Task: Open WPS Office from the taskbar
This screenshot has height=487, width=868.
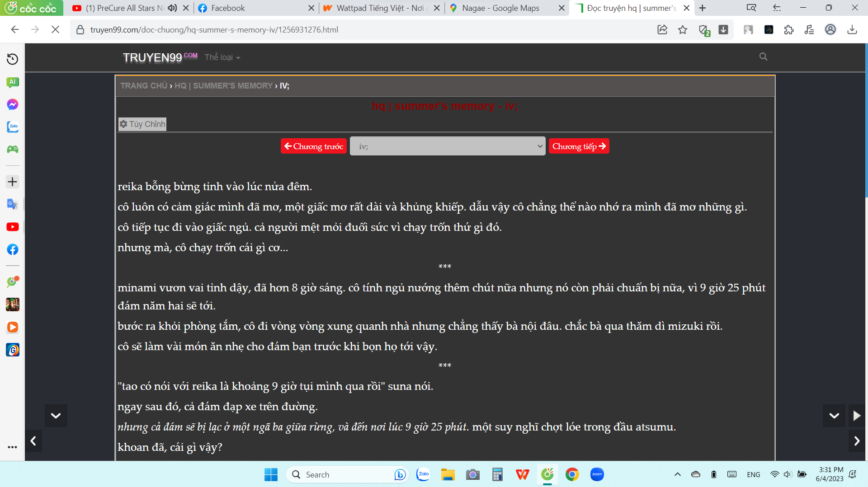Action: [x=522, y=474]
